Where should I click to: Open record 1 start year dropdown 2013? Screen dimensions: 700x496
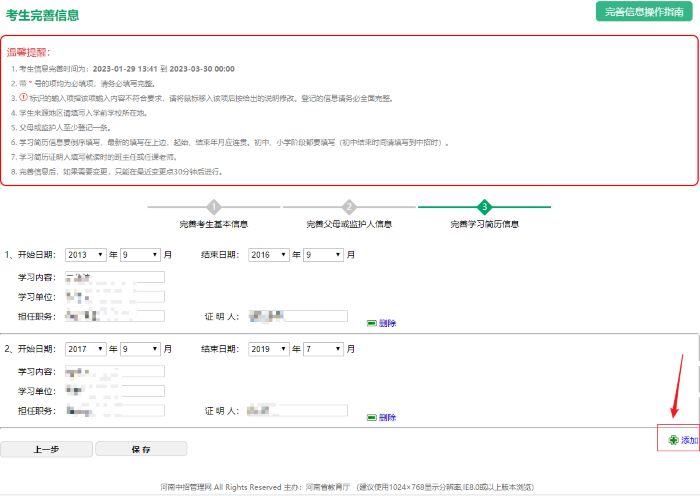(x=86, y=254)
